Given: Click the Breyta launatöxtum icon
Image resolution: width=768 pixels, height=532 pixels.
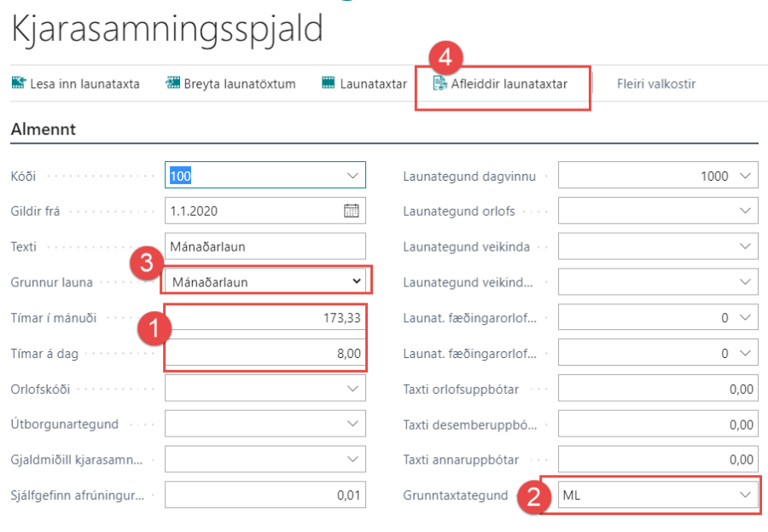Looking at the screenshot, I should 173,84.
